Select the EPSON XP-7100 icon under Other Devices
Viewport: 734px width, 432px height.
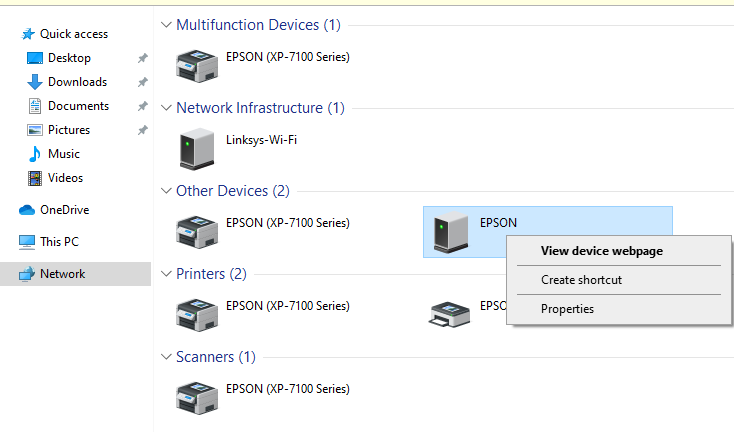[197, 232]
